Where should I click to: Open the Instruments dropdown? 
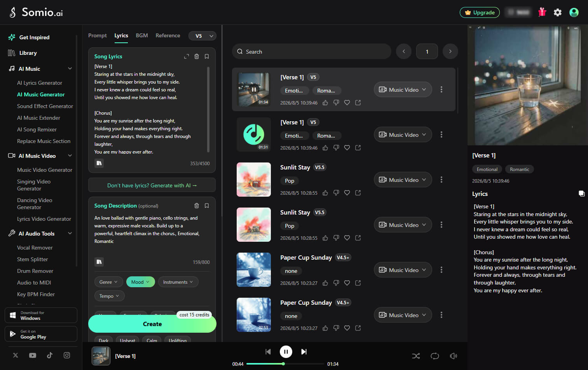click(x=178, y=282)
